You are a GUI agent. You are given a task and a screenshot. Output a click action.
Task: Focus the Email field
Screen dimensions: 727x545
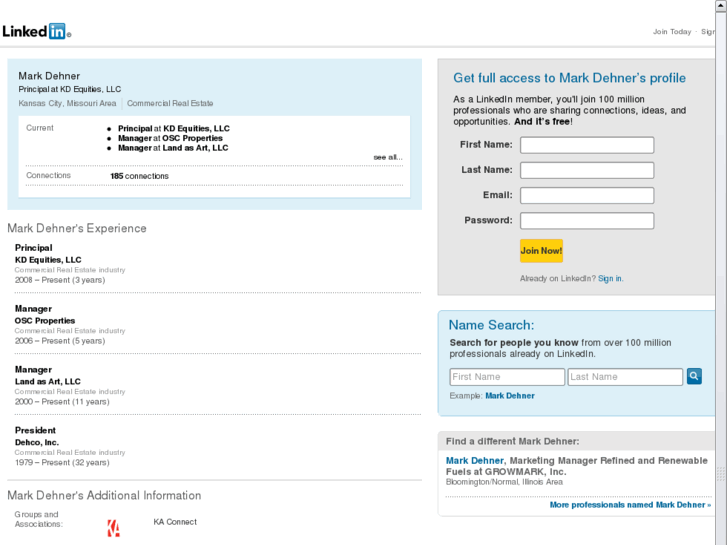[x=587, y=195]
